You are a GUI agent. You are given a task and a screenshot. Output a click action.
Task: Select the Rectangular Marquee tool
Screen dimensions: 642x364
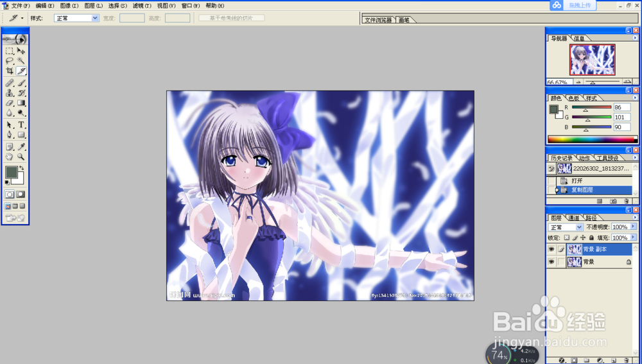click(10, 51)
